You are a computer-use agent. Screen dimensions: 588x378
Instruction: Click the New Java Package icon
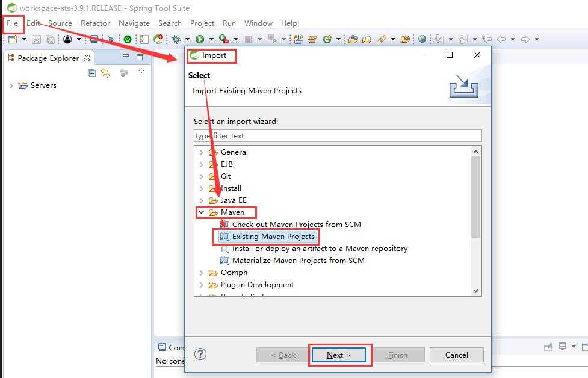tap(312, 39)
